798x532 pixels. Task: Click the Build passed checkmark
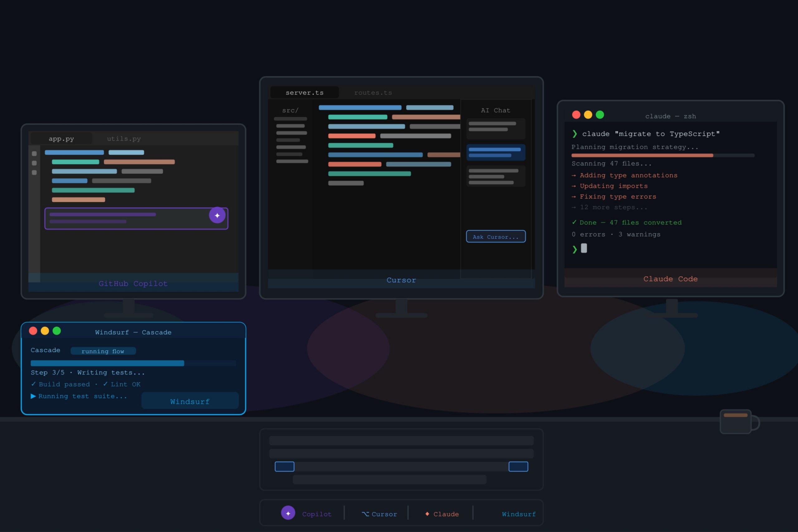(x=33, y=384)
